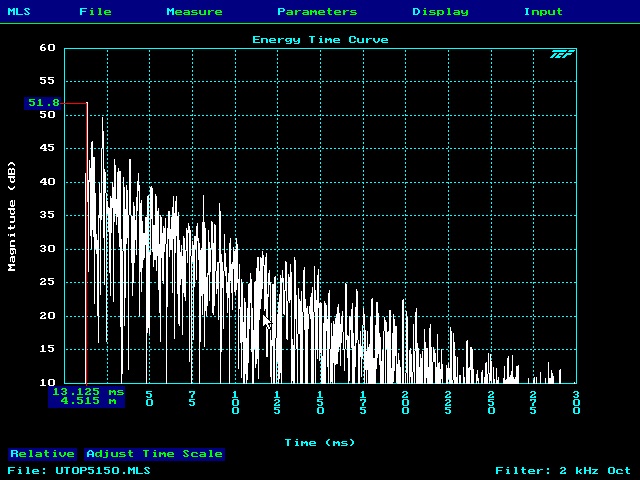Click the Relative button
640x480 pixels.
pyautogui.click(x=42, y=454)
